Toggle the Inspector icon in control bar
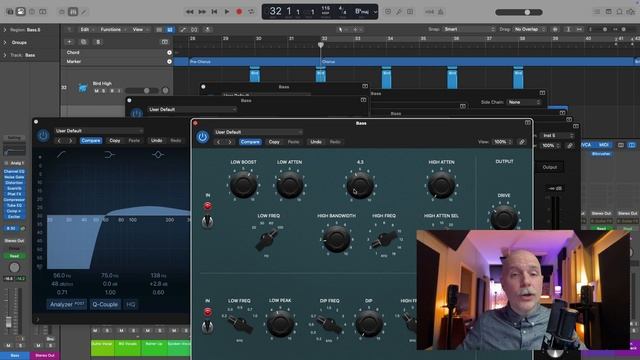 click(20, 12)
